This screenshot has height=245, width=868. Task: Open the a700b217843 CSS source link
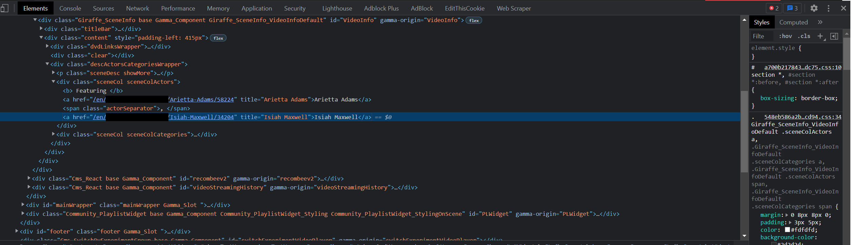click(x=803, y=67)
